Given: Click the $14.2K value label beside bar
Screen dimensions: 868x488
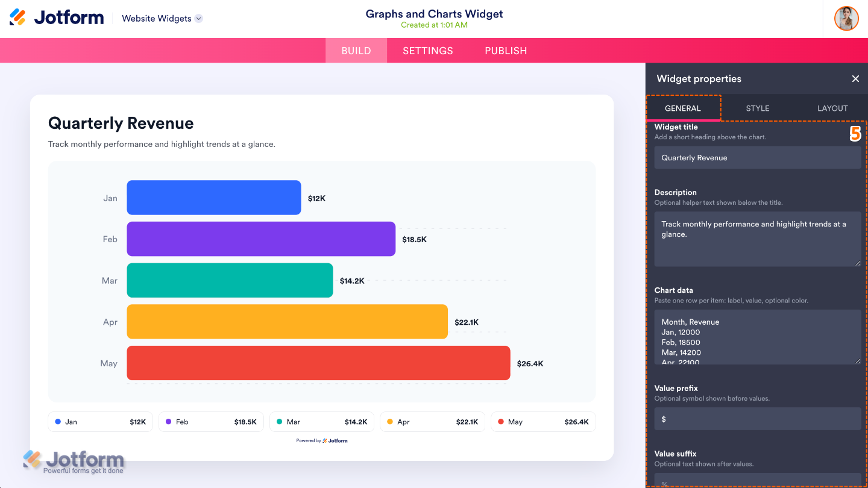Looking at the screenshot, I should coord(352,281).
